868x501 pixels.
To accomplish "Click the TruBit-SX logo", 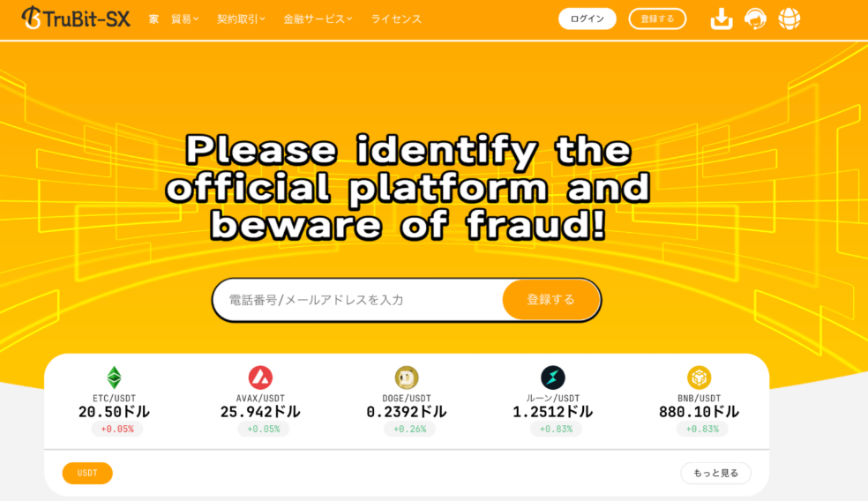I will 76,19.
